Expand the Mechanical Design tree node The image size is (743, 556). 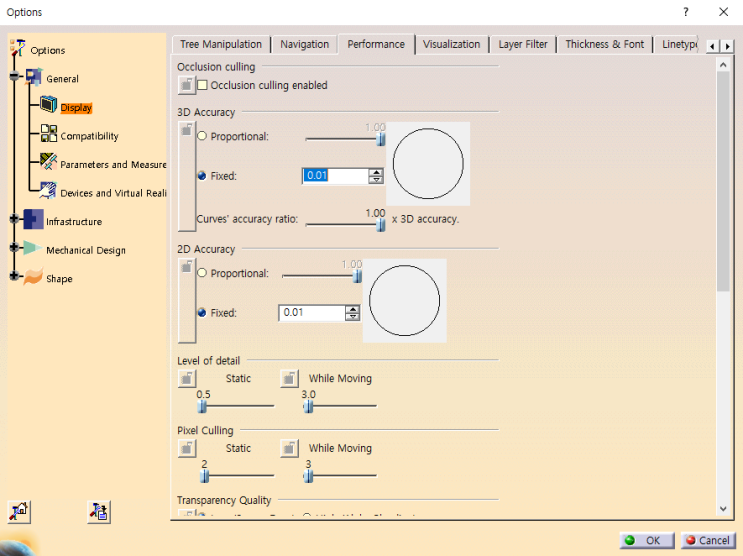pos(14,247)
